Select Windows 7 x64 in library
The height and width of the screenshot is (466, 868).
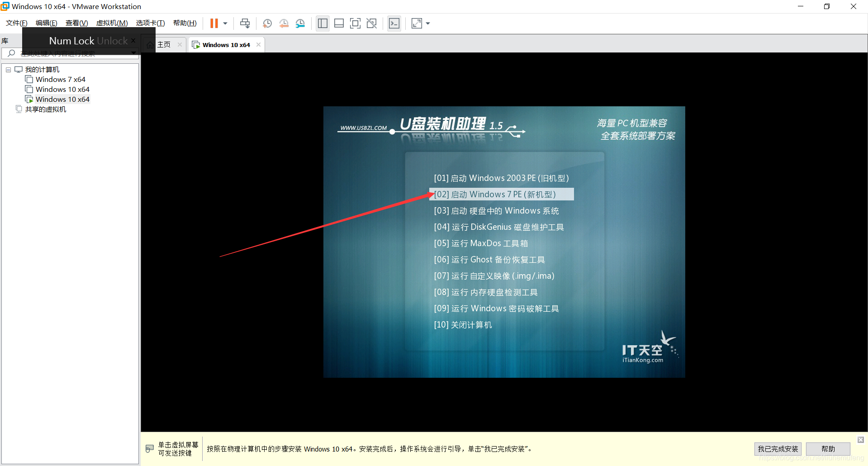[60, 80]
